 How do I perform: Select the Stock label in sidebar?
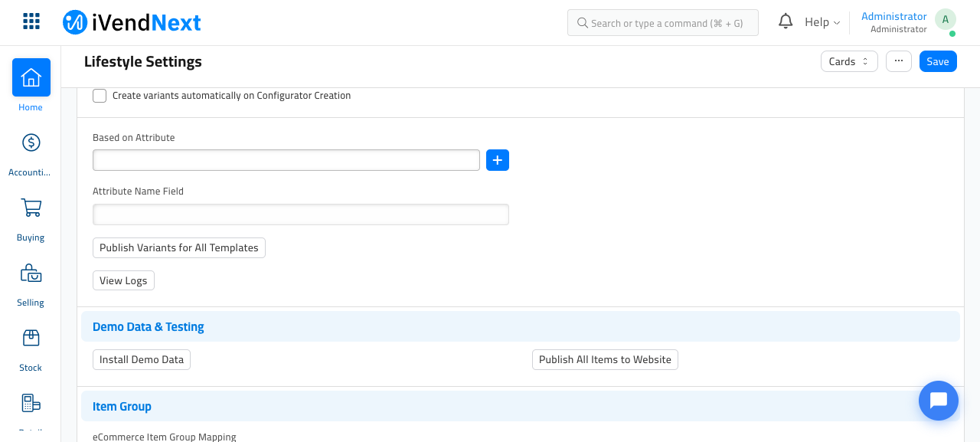coord(31,368)
